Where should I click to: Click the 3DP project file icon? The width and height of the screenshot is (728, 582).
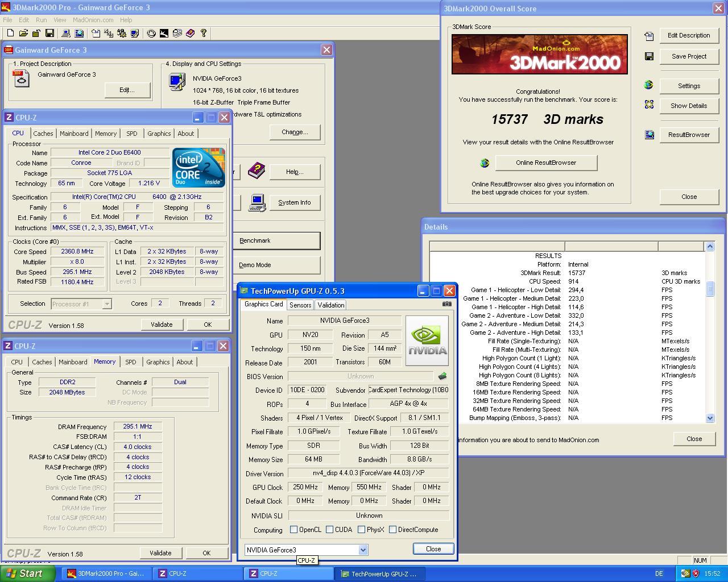point(21,78)
